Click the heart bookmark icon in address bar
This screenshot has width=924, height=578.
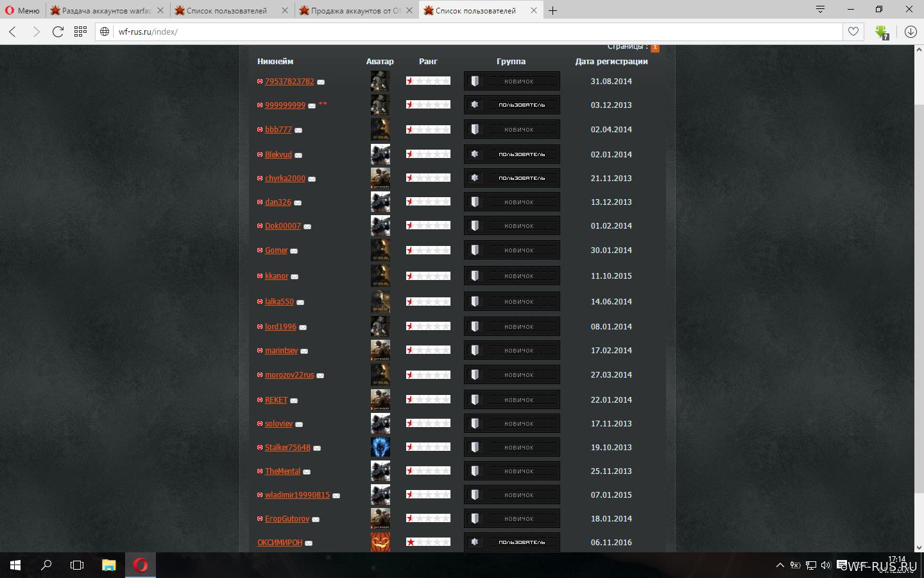pyautogui.click(x=853, y=31)
